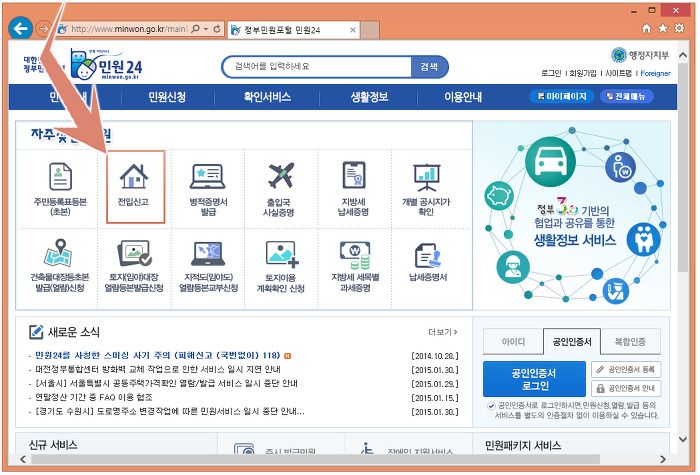Open browser favorites star icon

(x=663, y=28)
